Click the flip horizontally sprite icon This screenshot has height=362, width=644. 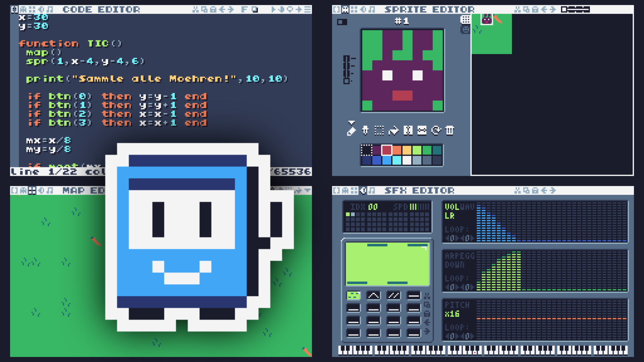click(408, 130)
